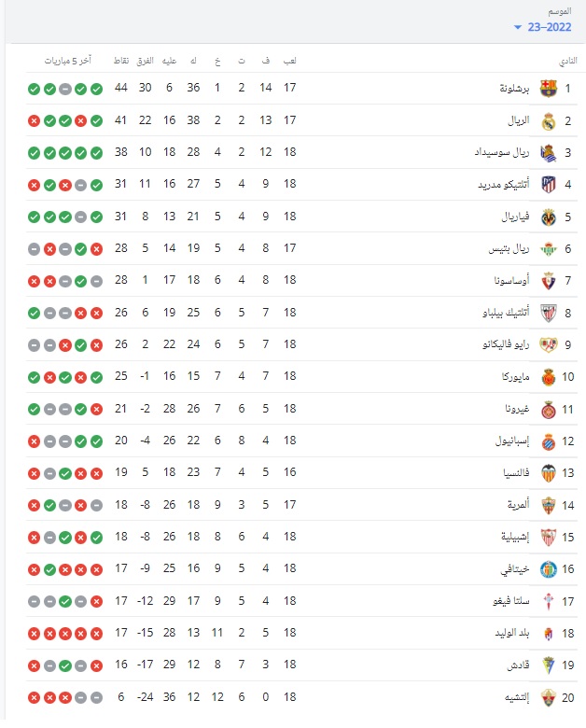Click the Valencia crest in row 13
Screen dimensions: 586x728
click(x=549, y=473)
